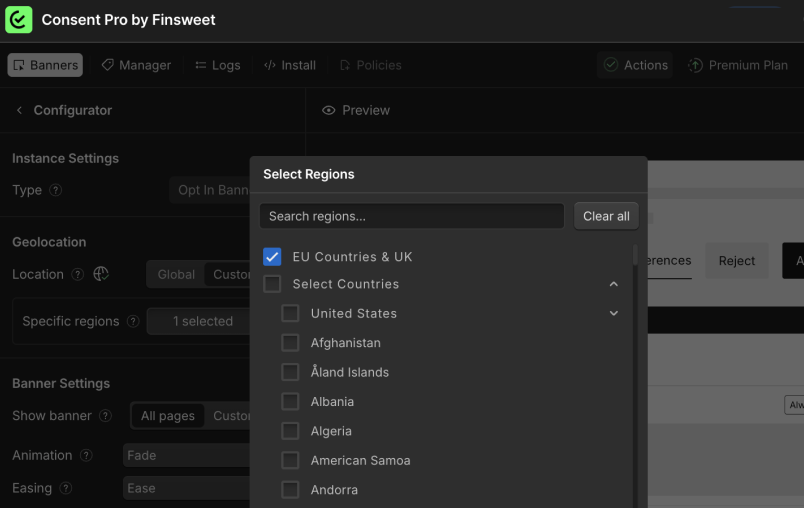Click the Instance Settings section heading
804x508 pixels.
click(66, 158)
